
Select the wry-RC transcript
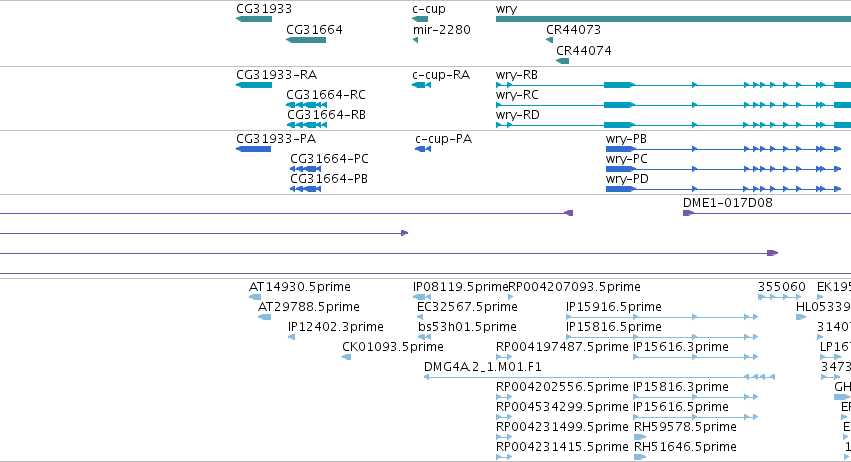(673, 105)
